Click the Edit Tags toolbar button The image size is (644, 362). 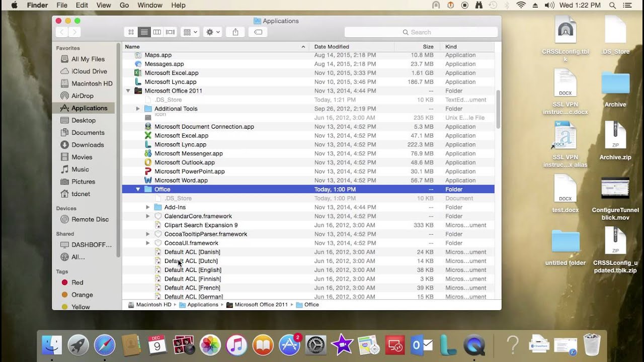tap(258, 32)
